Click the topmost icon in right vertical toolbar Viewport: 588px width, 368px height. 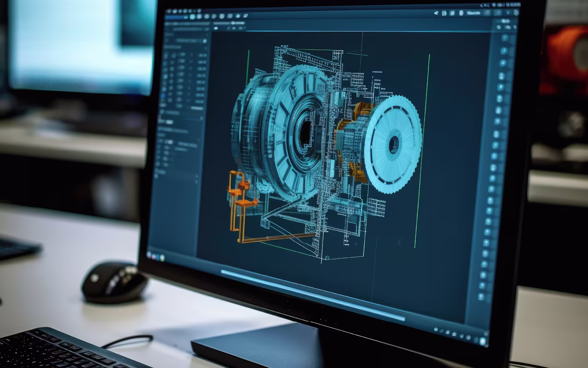(506, 38)
